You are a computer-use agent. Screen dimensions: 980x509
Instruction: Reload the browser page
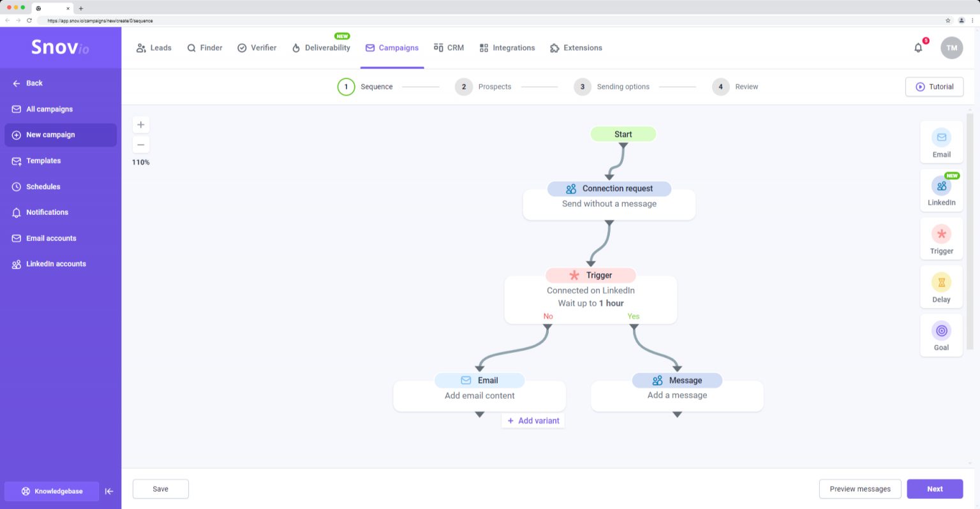[29, 20]
